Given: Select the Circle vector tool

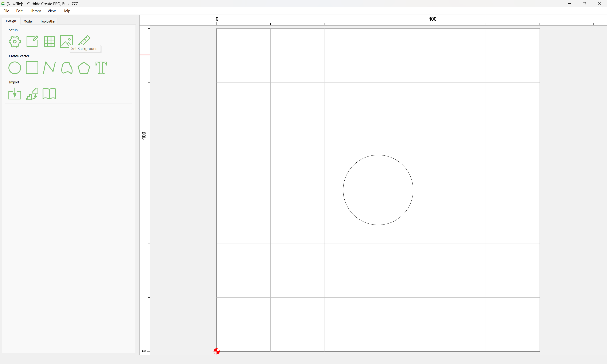Looking at the screenshot, I should tap(15, 68).
